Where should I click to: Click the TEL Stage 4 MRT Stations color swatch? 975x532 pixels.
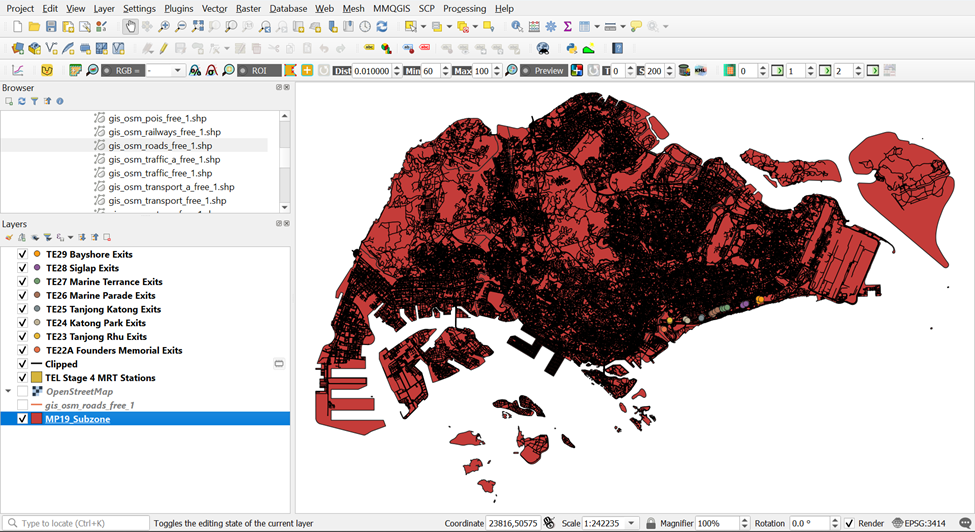pyautogui.click(x=37, y=378)
